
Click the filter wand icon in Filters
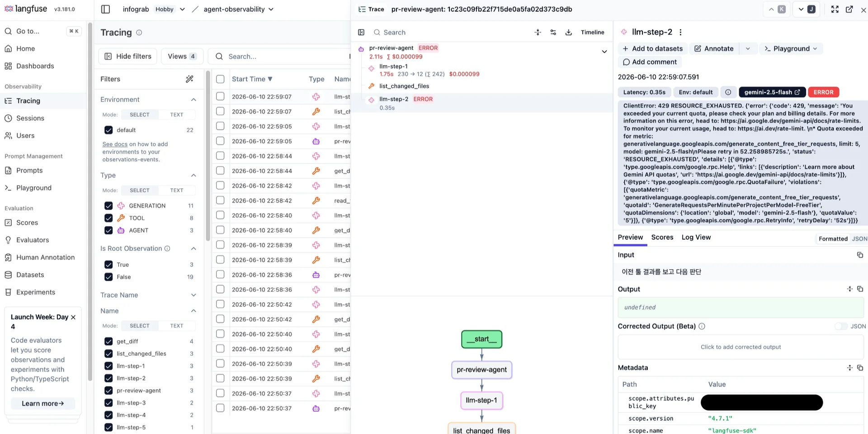189,79
